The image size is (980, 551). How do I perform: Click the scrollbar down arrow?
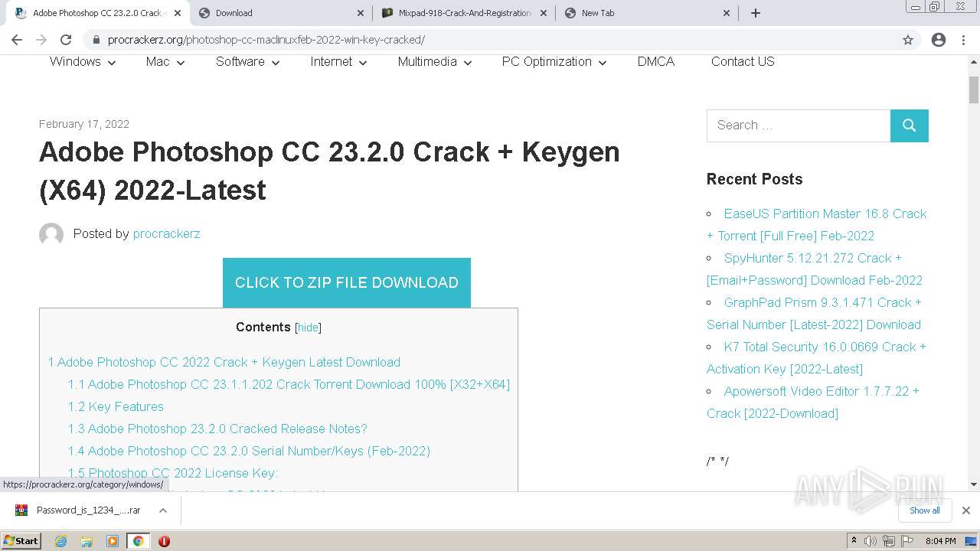[x=974, y=484]
